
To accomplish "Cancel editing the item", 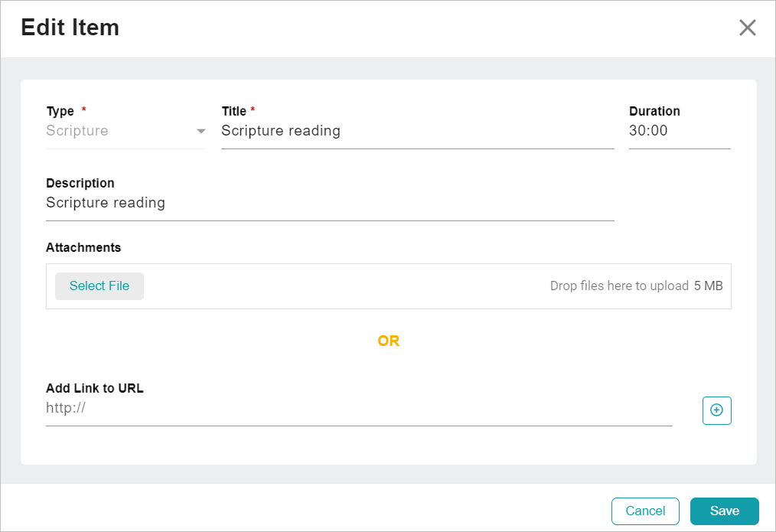I will (645, 511).
